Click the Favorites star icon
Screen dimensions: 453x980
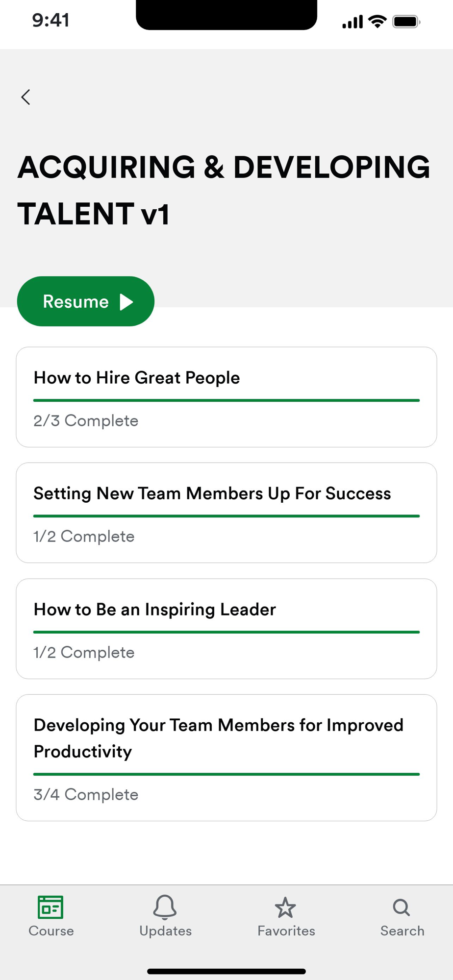coord(285,907)
